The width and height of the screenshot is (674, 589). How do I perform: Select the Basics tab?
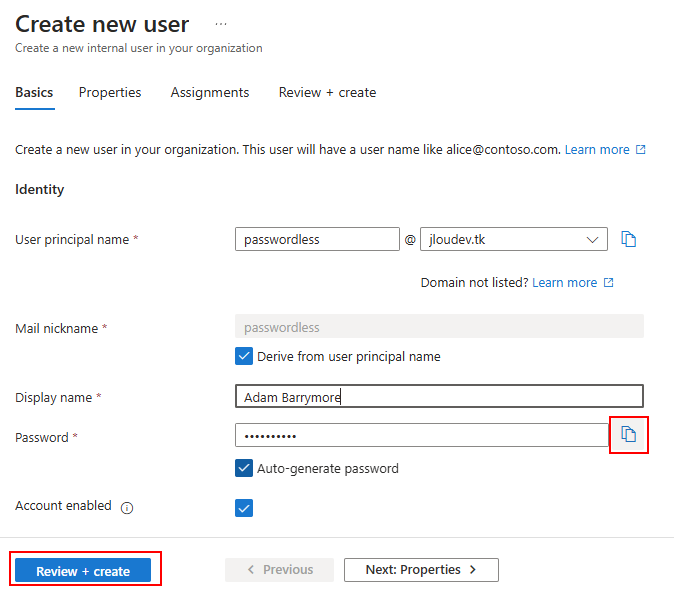pos(34,92)
